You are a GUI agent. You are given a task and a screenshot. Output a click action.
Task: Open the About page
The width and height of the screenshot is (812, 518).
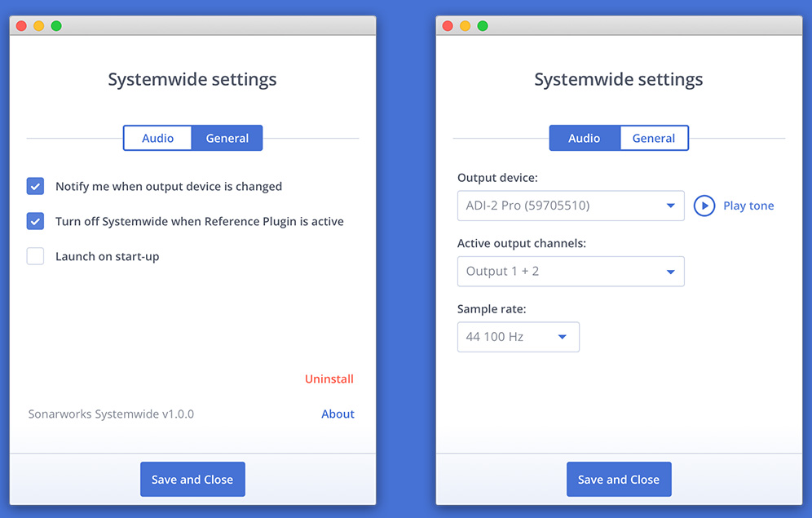coord(338,414)
